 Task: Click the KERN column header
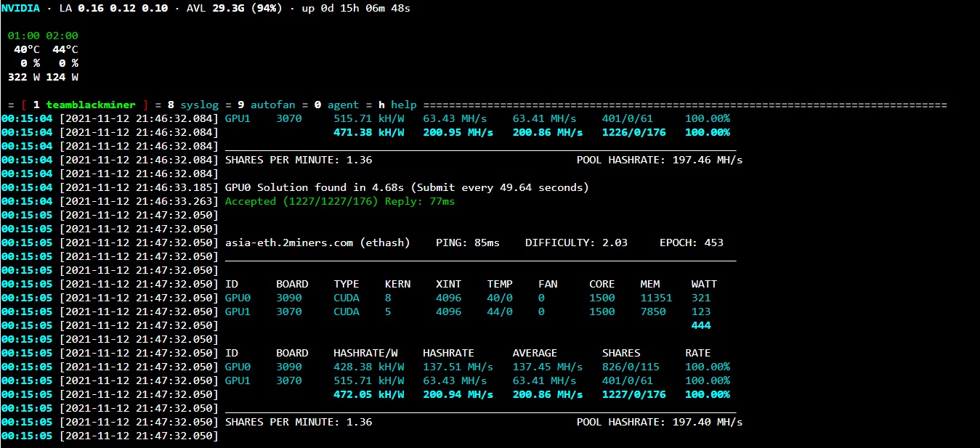click(x=397, y=284)
